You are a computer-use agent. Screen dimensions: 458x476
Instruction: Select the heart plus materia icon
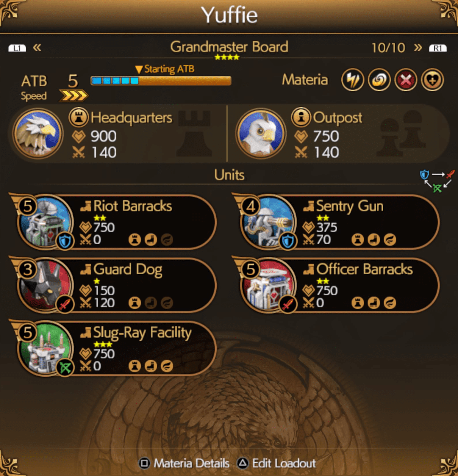[x=432, y=80]
